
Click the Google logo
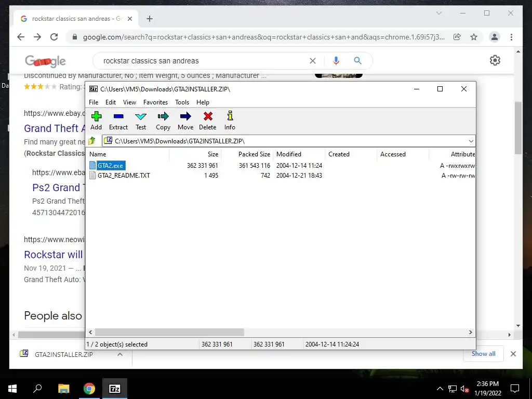(45, 61)
